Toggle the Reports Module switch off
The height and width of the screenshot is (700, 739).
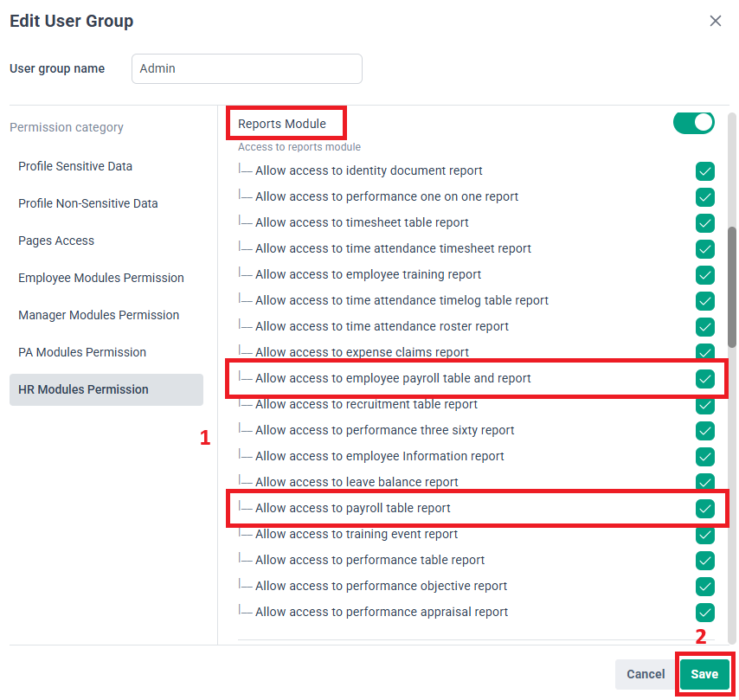tap(693, 124)
